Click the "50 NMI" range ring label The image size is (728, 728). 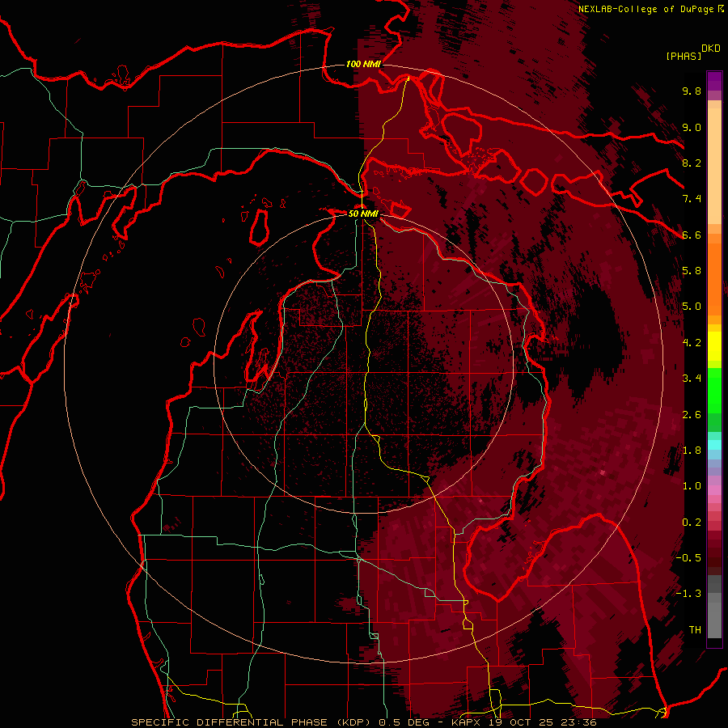[363, 214]
